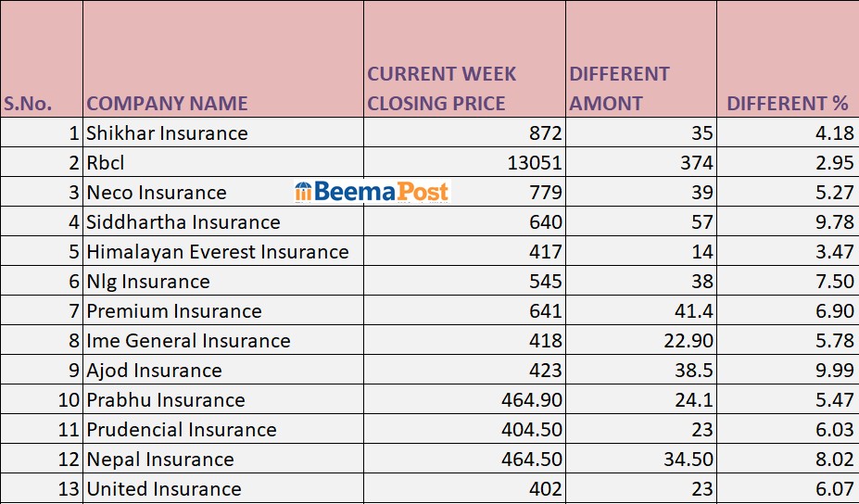This screenshot has width=859, height=504.
Task: Click the DIFFERENT % header cell
Action: click(x=788, y=103)
